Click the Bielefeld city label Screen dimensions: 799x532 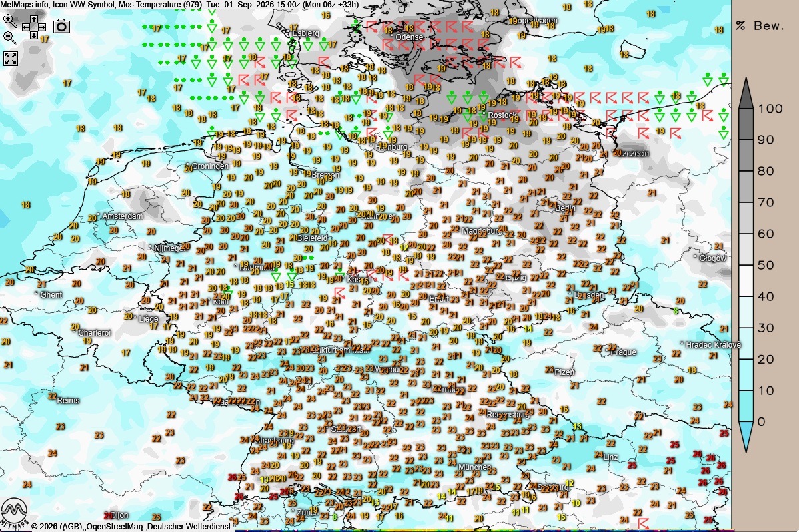312,238
